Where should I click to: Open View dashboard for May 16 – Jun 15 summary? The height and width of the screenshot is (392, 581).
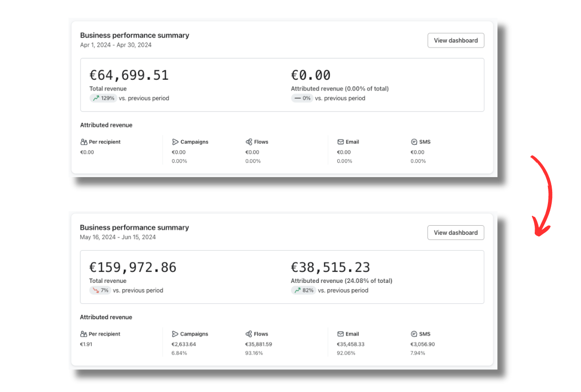tap(455, 233)
